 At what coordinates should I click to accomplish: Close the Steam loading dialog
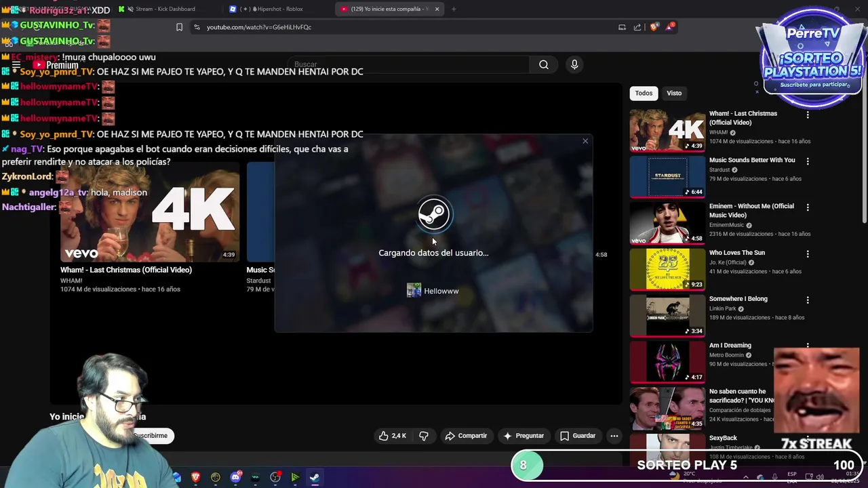pos(585,141)
